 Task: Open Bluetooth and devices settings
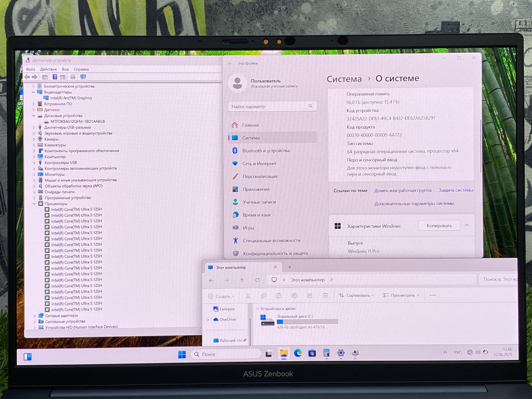tap(266, 151)
